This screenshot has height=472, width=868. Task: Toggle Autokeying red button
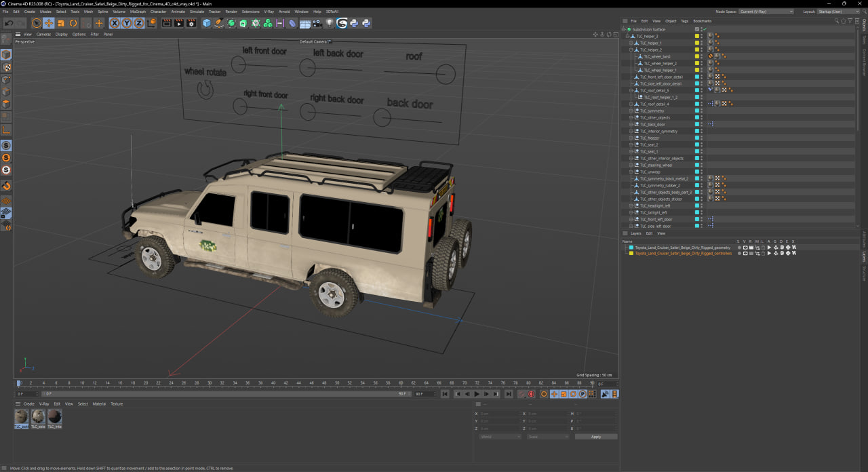(531, 394)
